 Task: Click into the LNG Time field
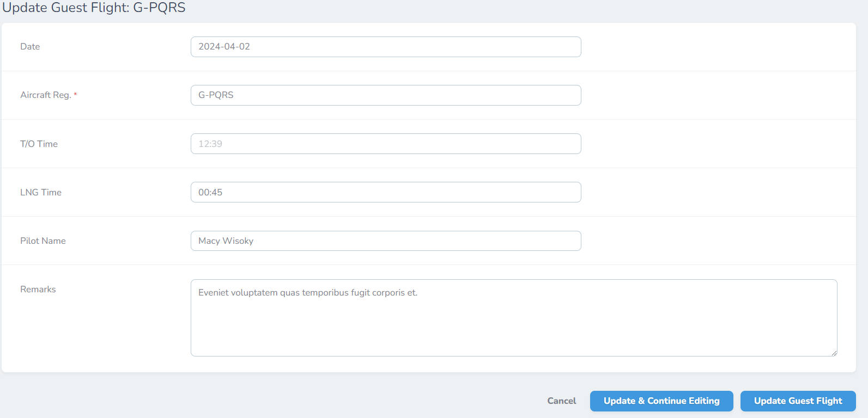(385, 192)
